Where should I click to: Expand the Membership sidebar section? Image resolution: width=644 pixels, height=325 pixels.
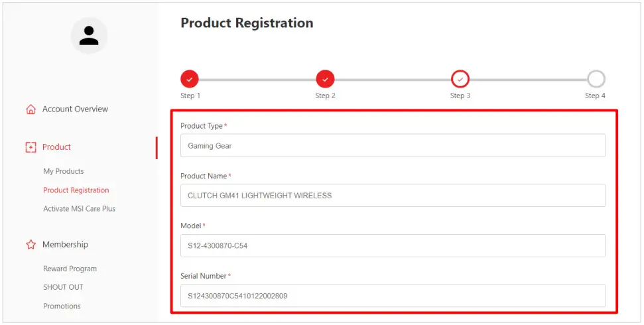click(x=65, y=245)
